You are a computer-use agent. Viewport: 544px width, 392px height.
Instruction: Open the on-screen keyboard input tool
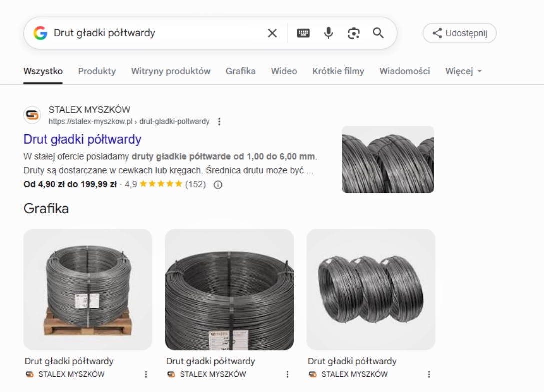pos(303,33)
